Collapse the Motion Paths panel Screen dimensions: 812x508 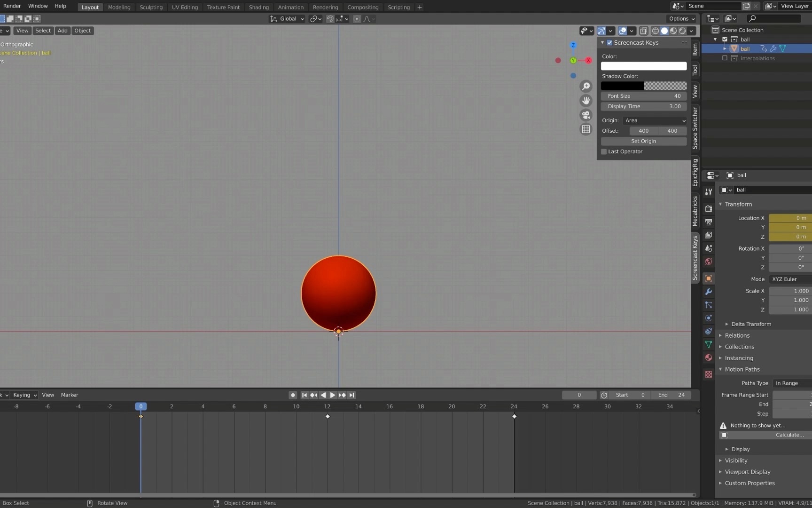tap(742, 369)
